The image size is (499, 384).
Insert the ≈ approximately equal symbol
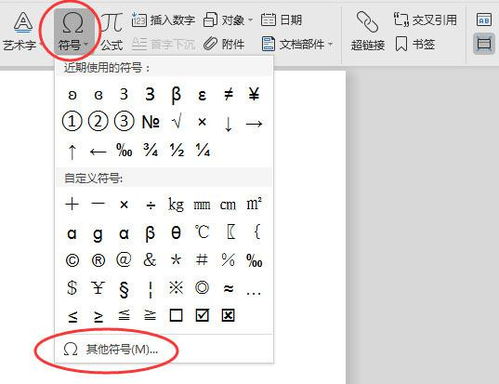click(x=228, y=288)
